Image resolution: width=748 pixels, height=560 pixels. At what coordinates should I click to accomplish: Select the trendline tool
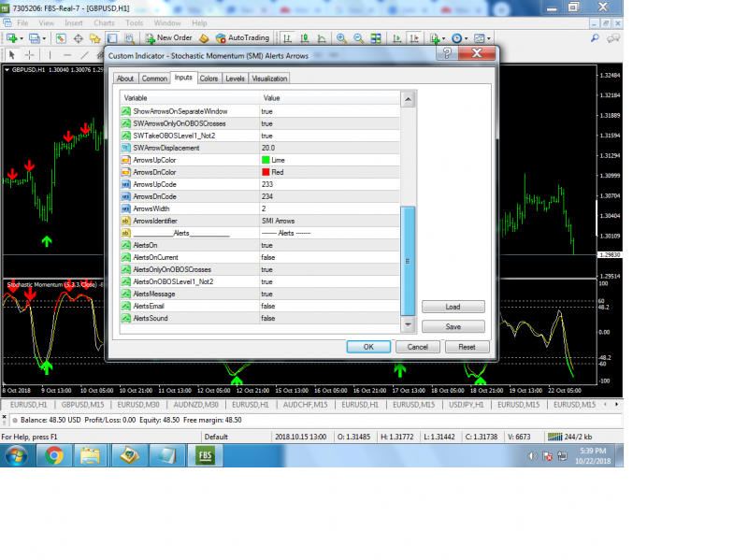coord(84,55)
